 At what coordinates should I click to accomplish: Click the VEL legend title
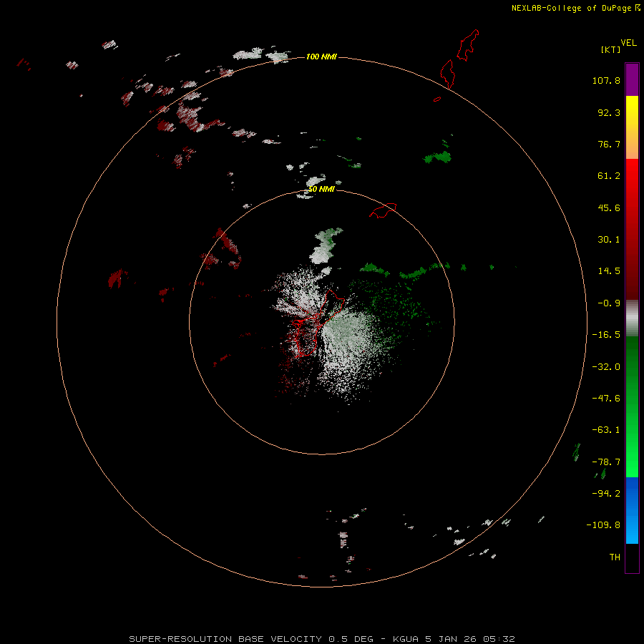click(x=629, y=43)
